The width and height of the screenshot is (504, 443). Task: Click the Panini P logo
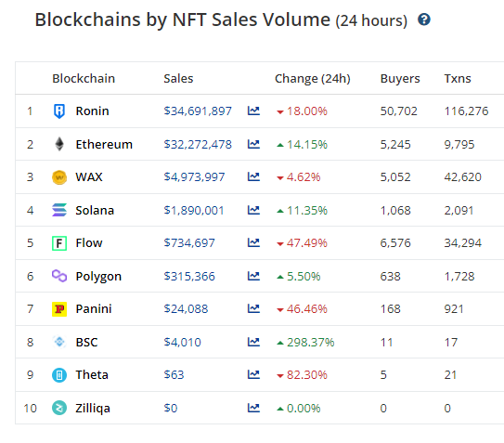point(59,309)
